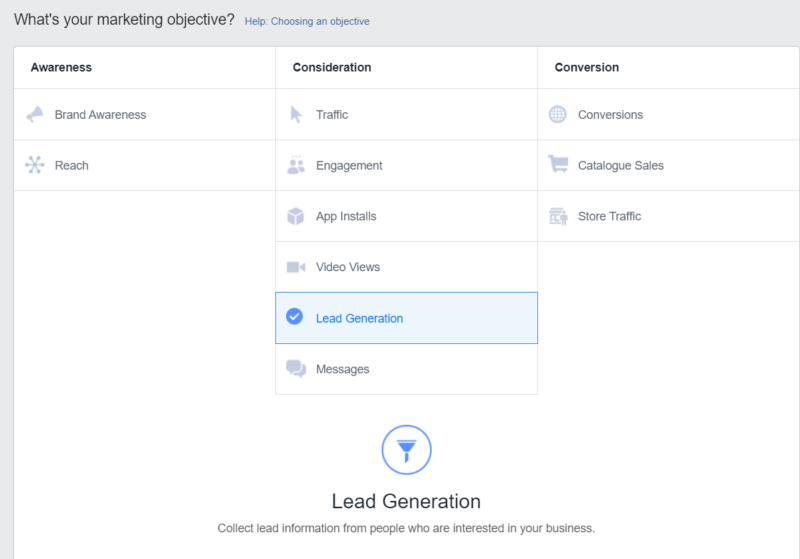Click the Conversions globe icon
The width and height of the screenshot is (800, 559).
pyautogui.click(x=558, y=114)
